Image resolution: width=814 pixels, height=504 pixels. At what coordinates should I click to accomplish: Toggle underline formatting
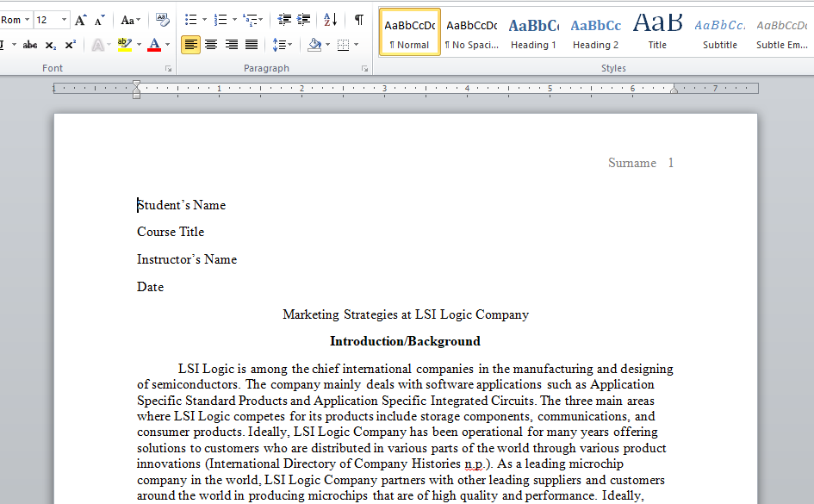(x=3, y=45)
